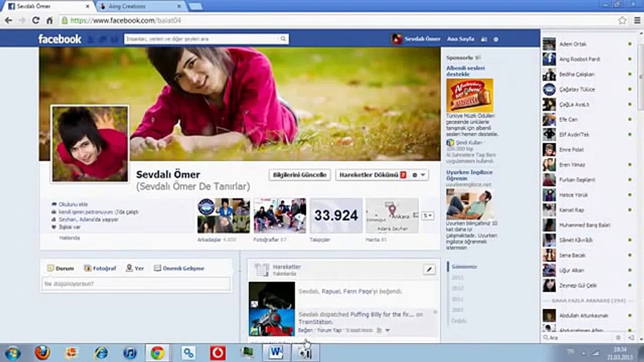This screenshot has height=362, width=644.
Task: Open the notifications globe icon
Action: [x=114, y=39]
